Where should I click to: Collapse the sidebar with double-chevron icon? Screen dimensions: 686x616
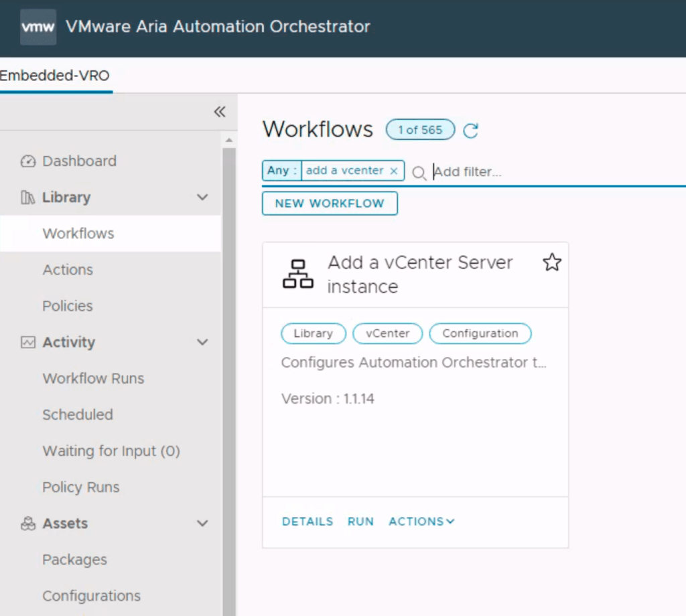point(220,112)
